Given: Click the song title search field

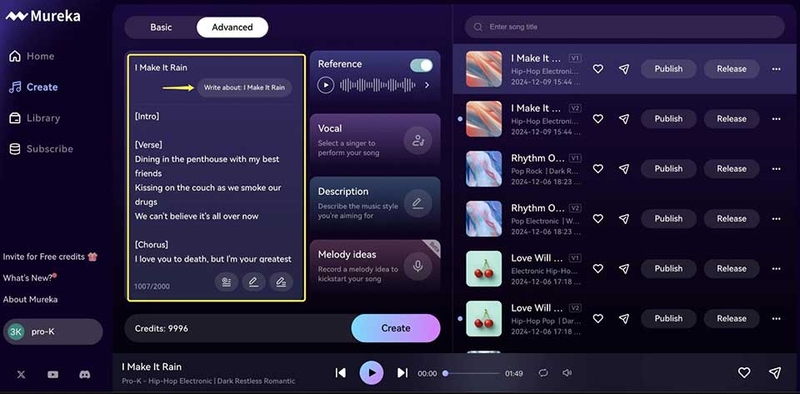Looking at the screenshot, I should [624, 27].
